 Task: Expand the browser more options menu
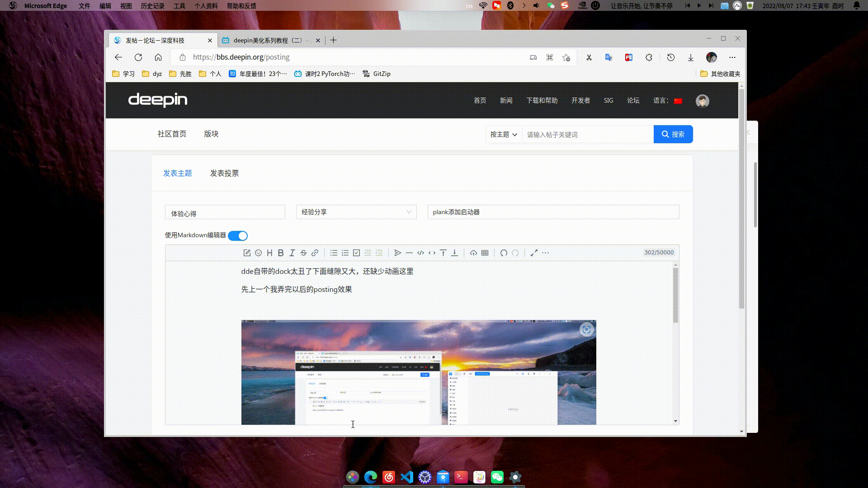[732, 57]
